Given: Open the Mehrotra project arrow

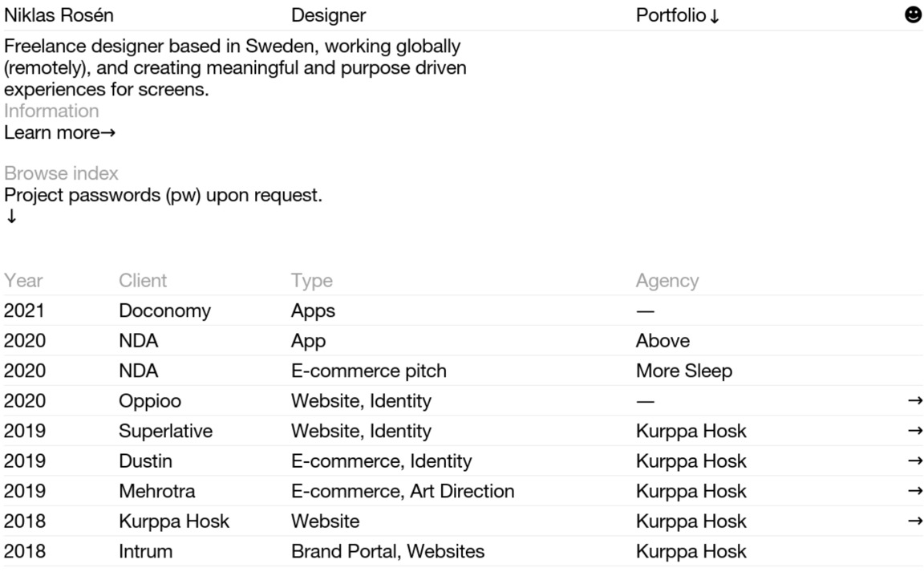Looking at the screenshot, I should (x=915, y=491).
